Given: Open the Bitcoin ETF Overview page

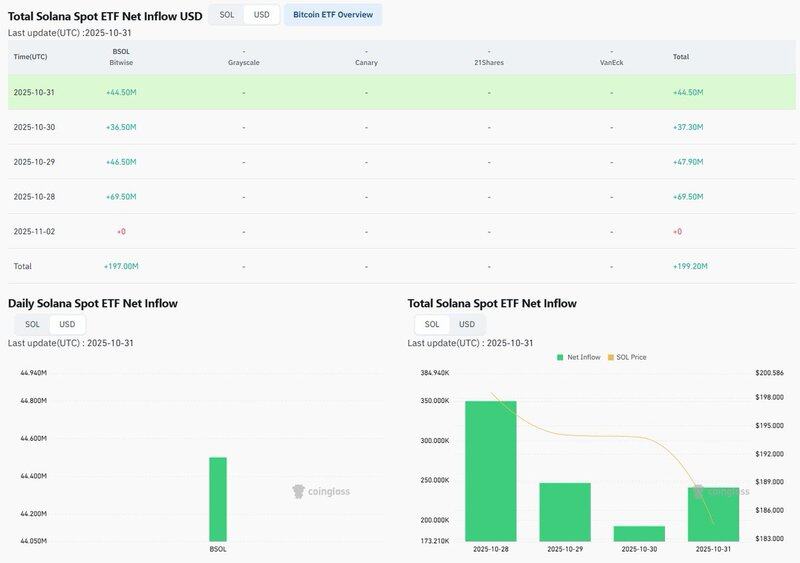Looking at the screenshot, I should click(333, 15).
